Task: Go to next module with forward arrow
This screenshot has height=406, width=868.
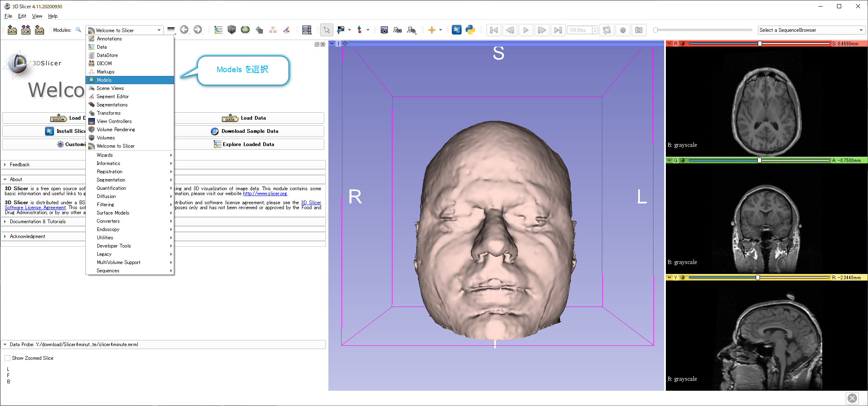Action: (x=198, y=30)
